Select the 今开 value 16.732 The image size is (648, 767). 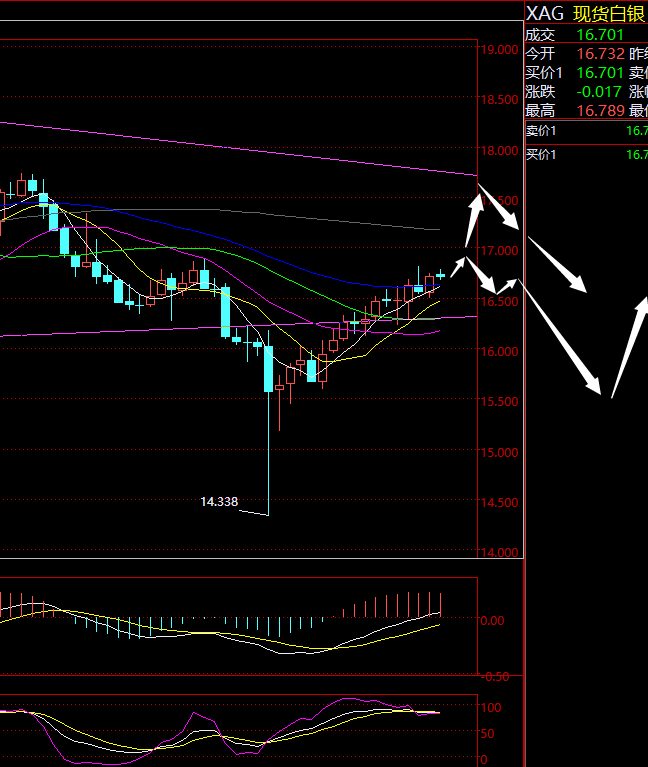[600, 53]
